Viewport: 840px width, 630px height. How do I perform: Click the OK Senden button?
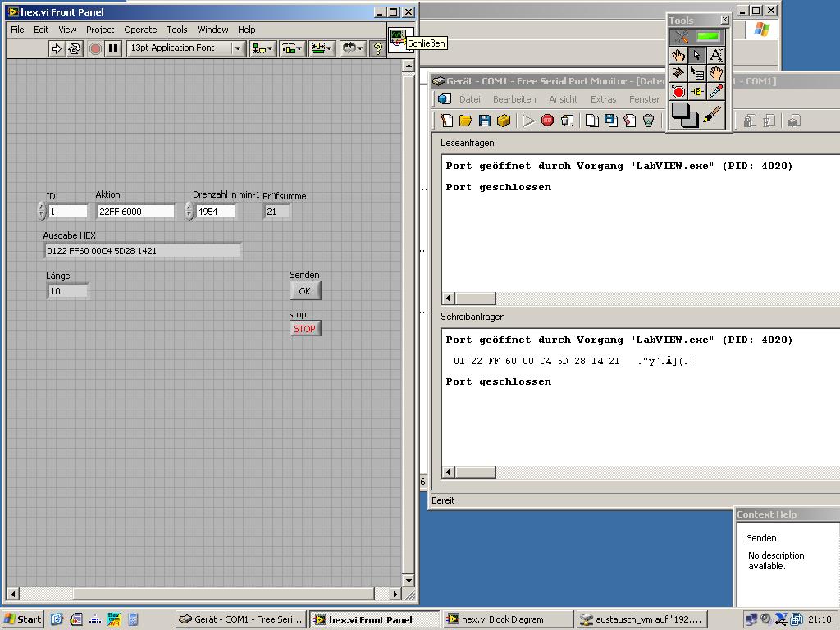pos(305,291)
